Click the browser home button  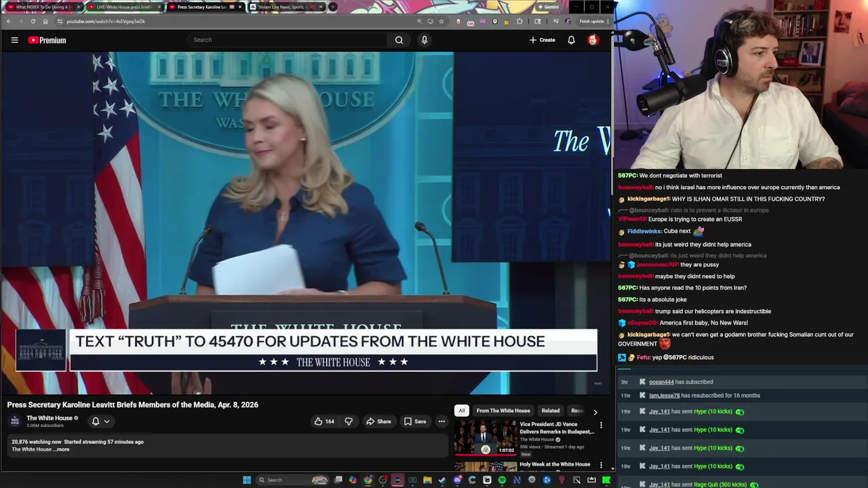45,21
